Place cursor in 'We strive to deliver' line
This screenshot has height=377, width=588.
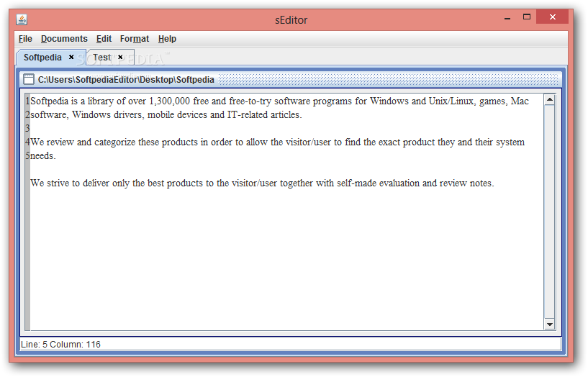262,183
